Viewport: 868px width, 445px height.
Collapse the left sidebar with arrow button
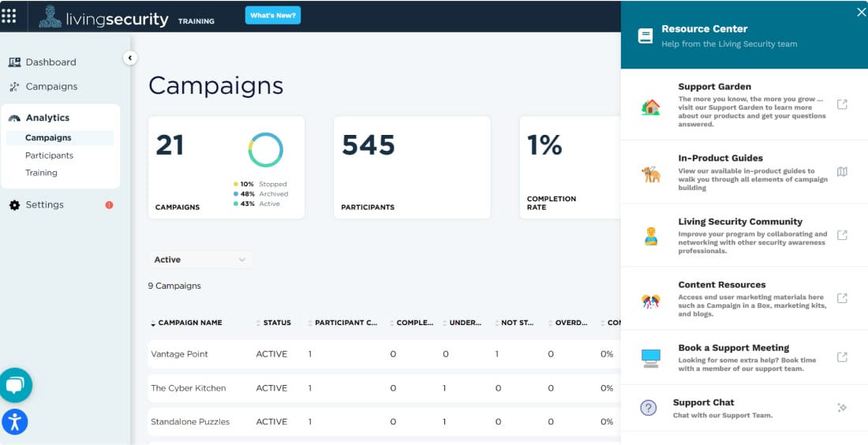pyautogui.click(x=130, y=58)
